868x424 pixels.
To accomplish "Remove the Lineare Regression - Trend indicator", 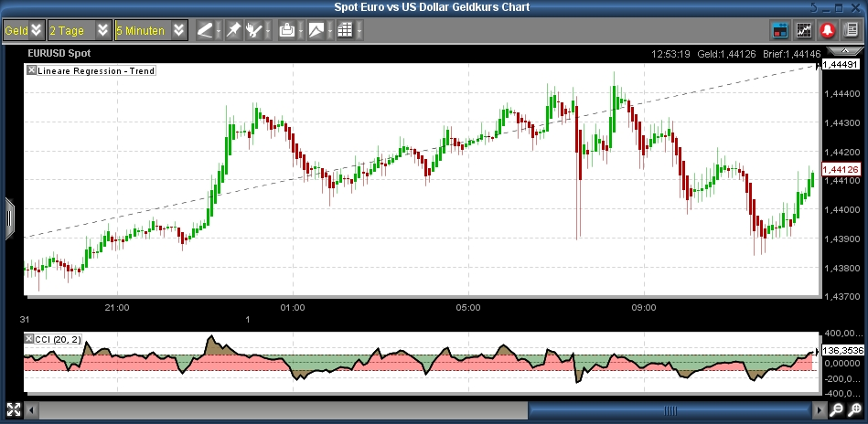I will [31, 70].
